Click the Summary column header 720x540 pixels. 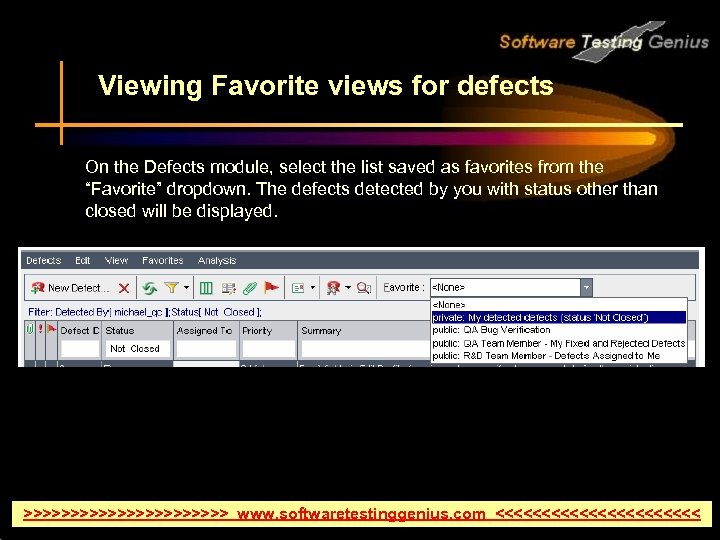[364, 331]
